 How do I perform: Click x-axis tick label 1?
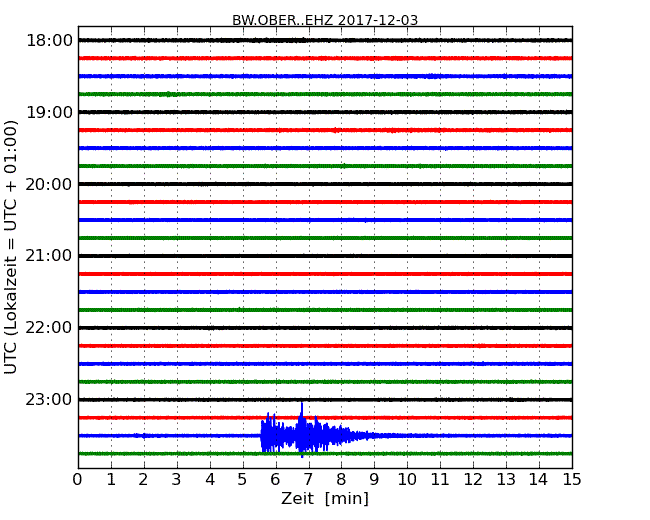(111, 480)
